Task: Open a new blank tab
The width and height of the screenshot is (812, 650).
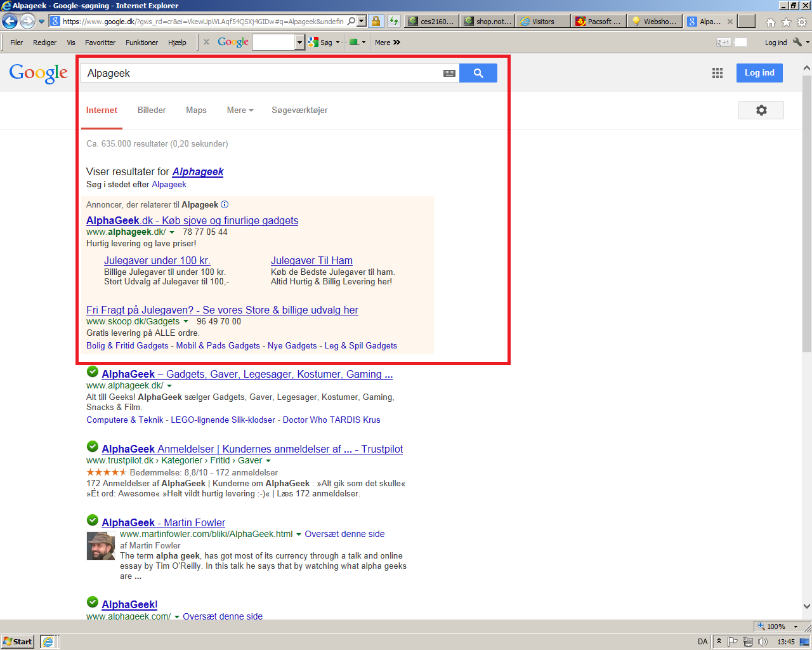Action: 747,22
